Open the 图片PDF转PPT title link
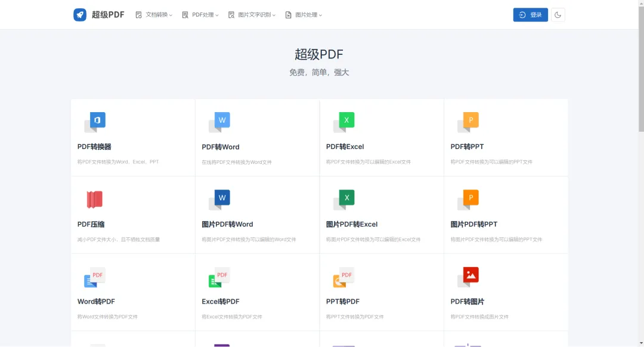The image size is (644, 347). [x=474, y=224]
